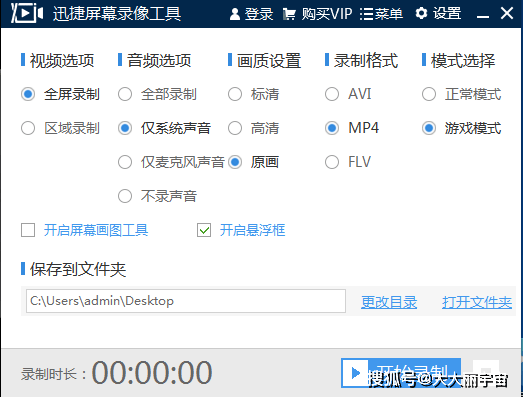This screenshot has width=523, height=397.
Task: Minimize the recorder window
Action: coord(483,16)
